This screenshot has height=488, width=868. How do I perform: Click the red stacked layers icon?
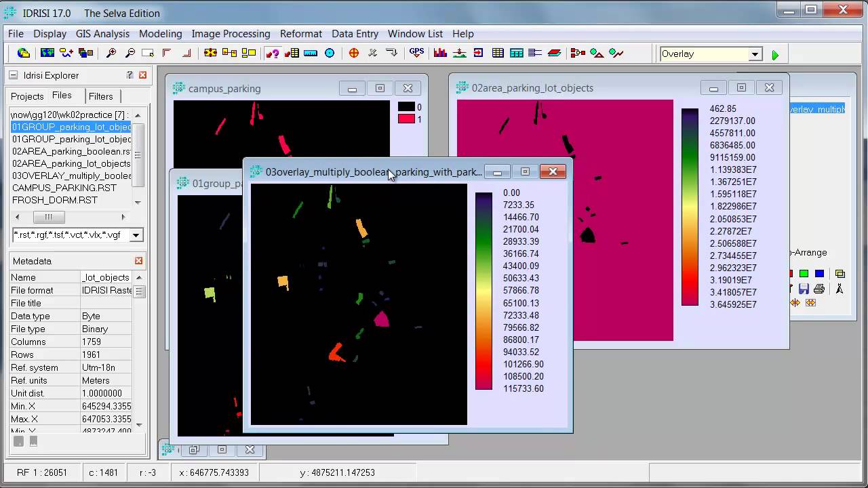point(554,53)
